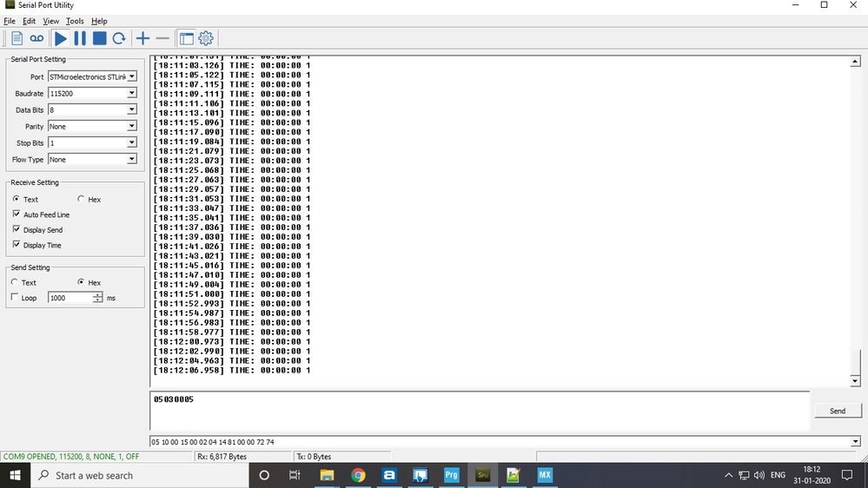Open Cortana circle icon on taskbar
Screen dimensions: 868x488
pos(264,475)
